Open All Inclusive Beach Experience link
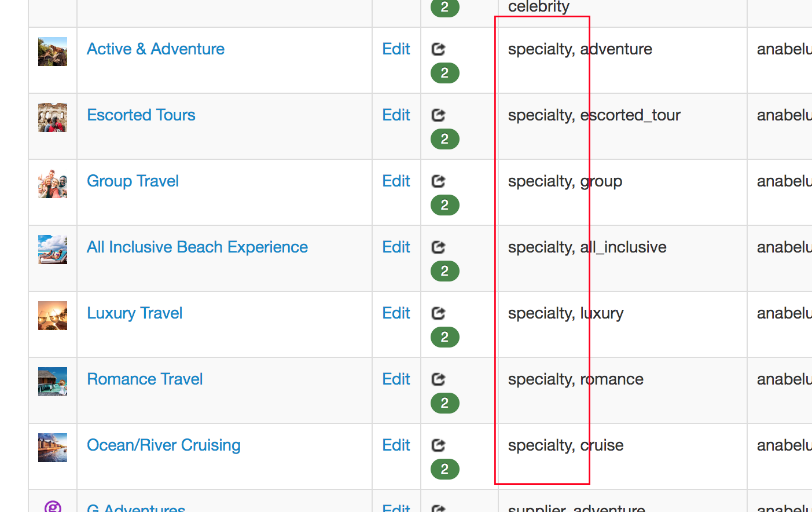Screen dimensions: 812x512 pyautogui.click(x=197, y=247)
